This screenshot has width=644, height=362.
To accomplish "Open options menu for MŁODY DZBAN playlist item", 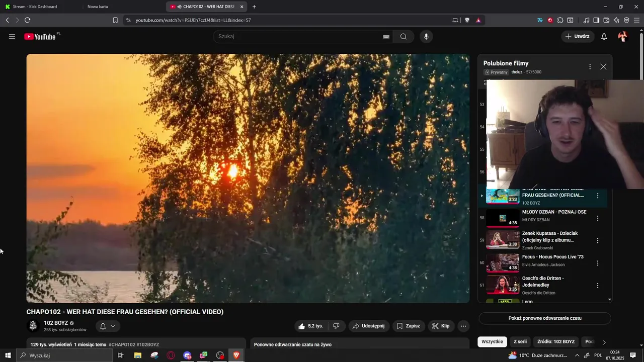I will tap(598, 218).
